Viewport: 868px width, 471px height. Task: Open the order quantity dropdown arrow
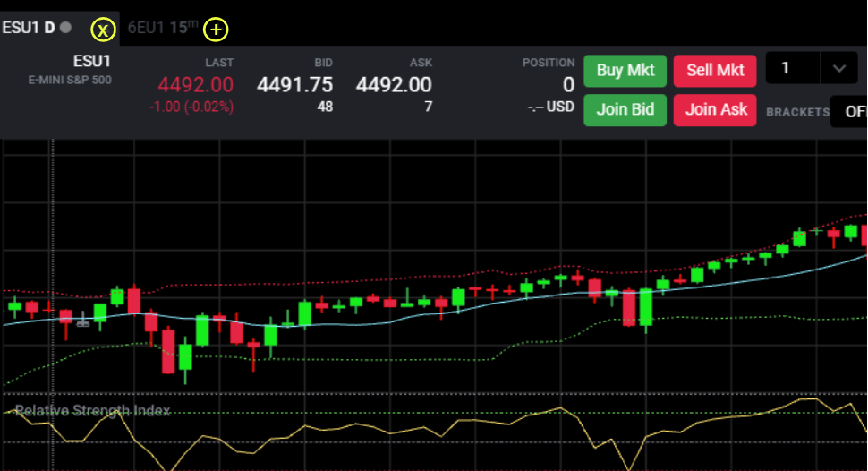click(x=839, y=68)
